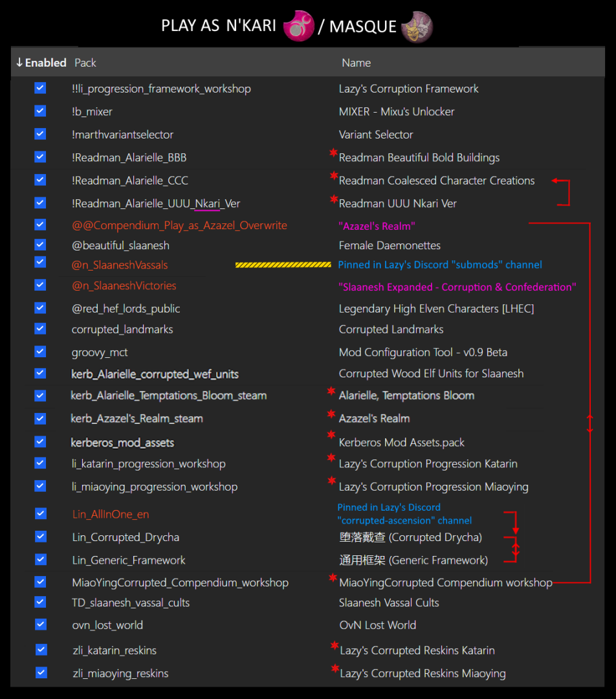The height and width of the screenshot is (699, 616).
Task: Toggle the kerberos_mod_assets checkbox
Action: pos(40,441)
